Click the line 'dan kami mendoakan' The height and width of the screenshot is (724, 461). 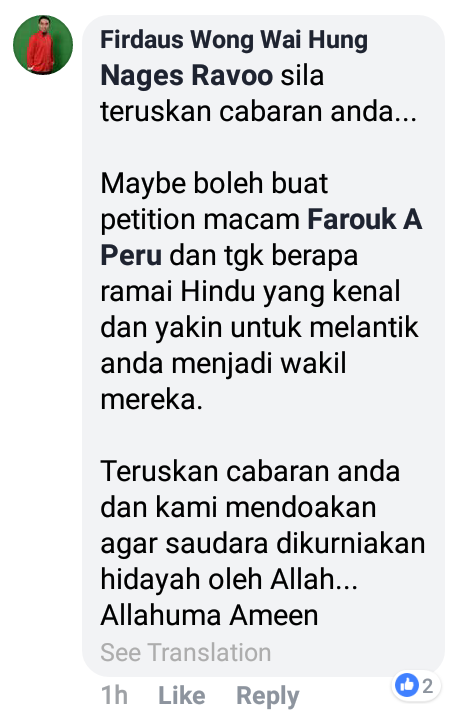coord(238,507)
